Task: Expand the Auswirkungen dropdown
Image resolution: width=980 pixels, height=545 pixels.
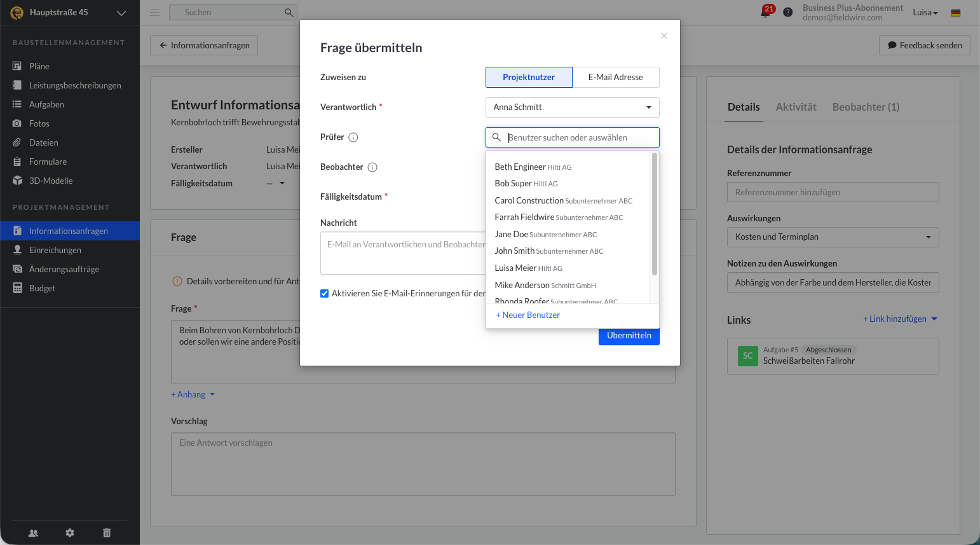Action: click(x=833, y=237)
